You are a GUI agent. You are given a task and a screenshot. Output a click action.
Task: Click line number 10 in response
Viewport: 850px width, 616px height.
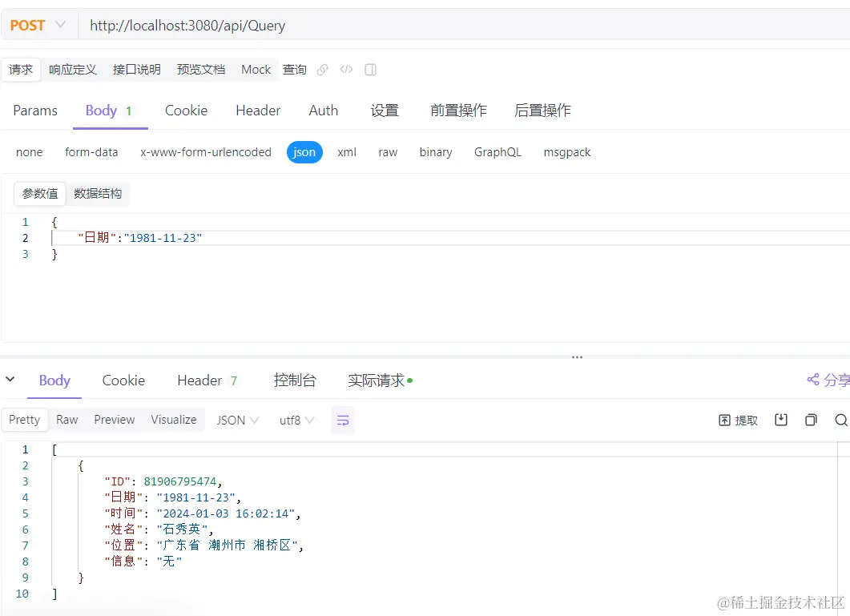[x=22, y=594]
